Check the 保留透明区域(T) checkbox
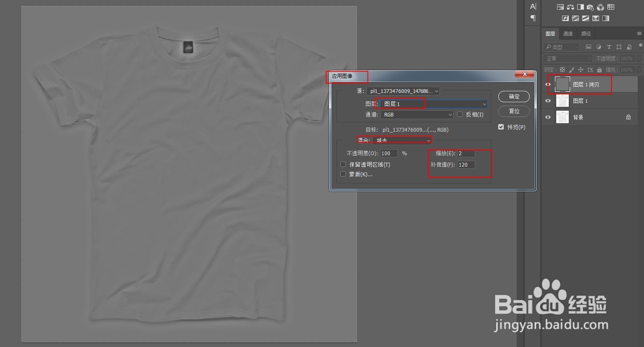 coord(343,164)
